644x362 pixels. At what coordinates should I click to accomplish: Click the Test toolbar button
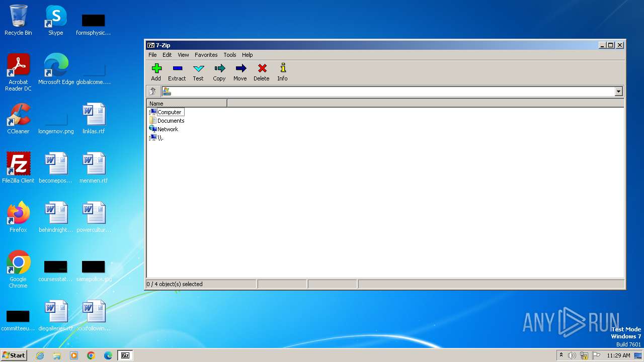click(x=198, y=72)
